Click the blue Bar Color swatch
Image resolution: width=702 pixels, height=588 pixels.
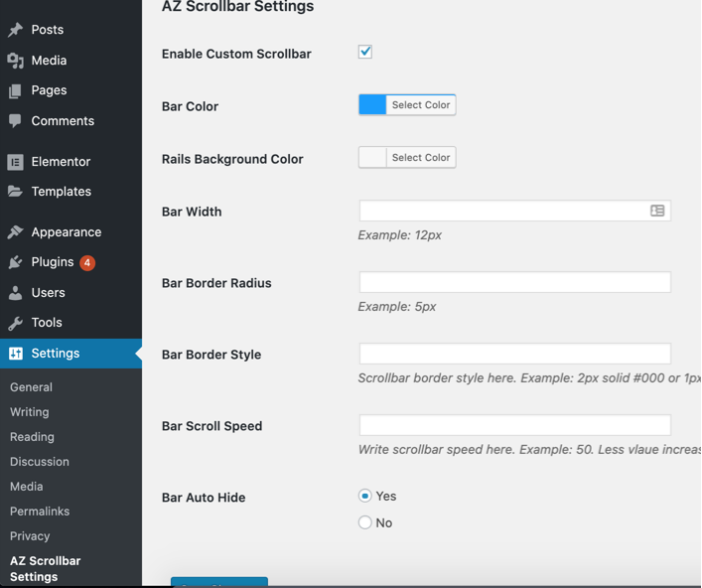(372, 105)
